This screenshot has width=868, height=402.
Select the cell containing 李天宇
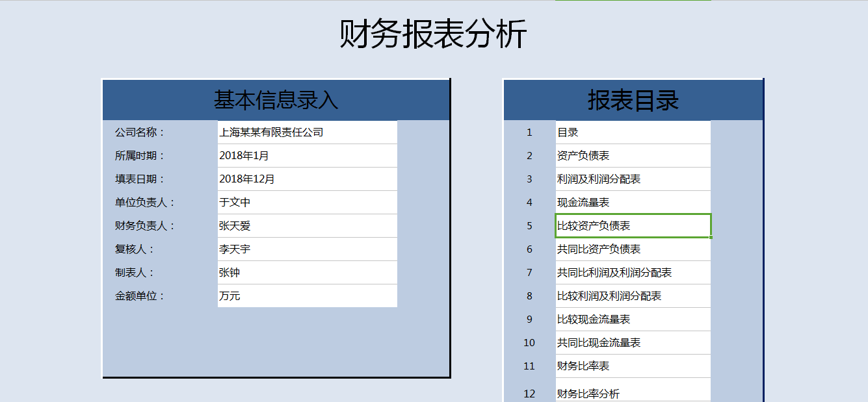pos(308,249)
